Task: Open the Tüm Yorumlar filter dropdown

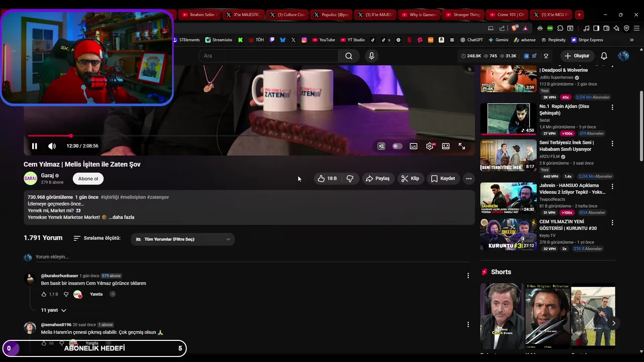Action: click(183, 239)
